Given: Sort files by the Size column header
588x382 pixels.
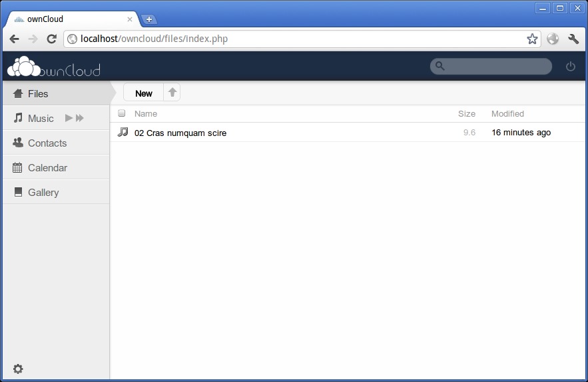Looking at the screenshot, I should pos(467,114).
